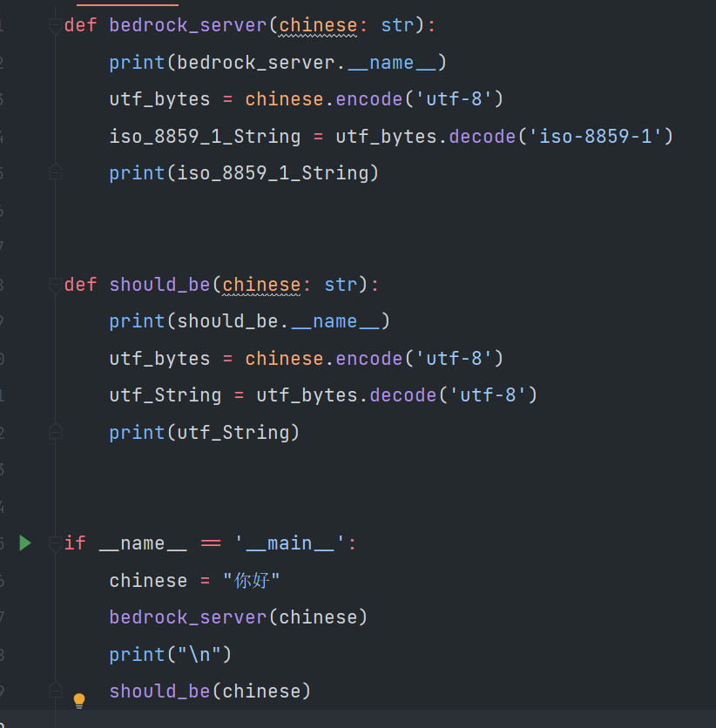Click the str type hint in should_be signature
Viewport: 716px width, 728px height.
coord(341,285)
